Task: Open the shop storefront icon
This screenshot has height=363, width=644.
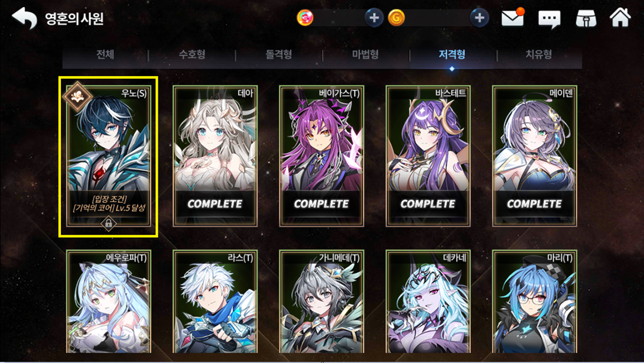Action: 586,18
